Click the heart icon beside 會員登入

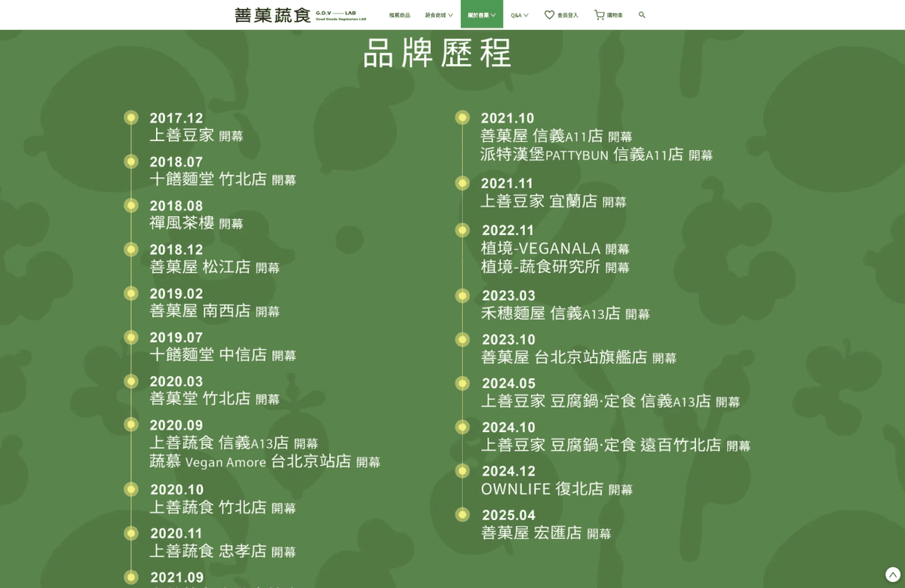coord(549,14)
